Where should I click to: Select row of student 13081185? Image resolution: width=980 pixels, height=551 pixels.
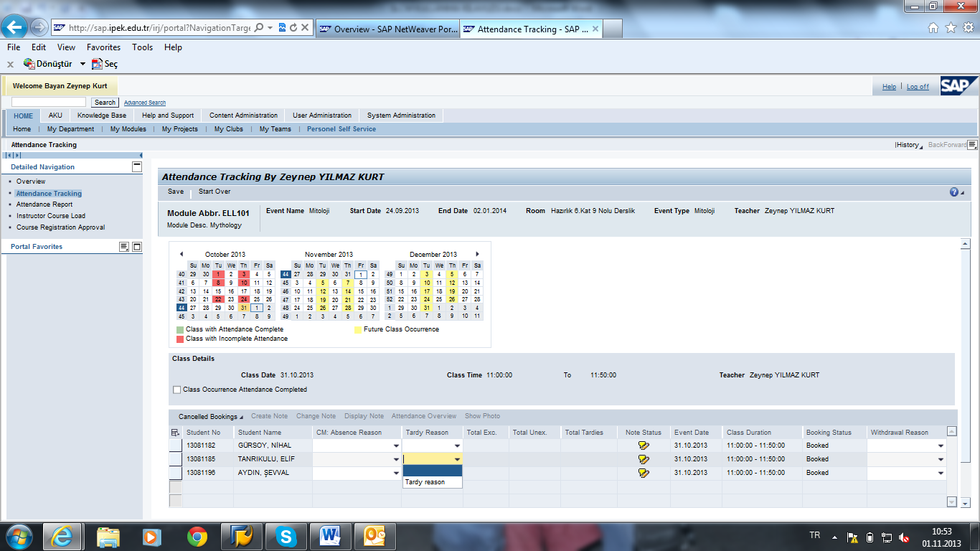pos(176,459)
